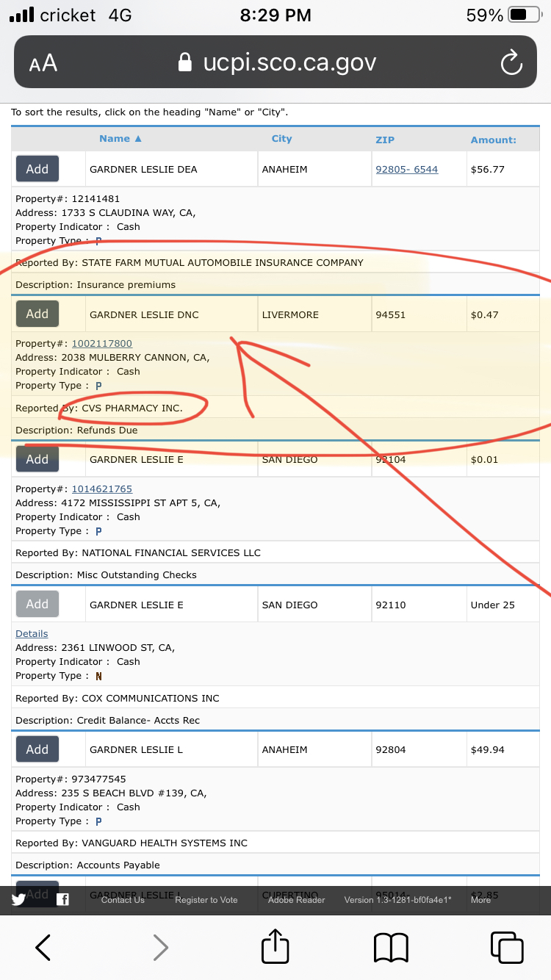Screen dimensions: 551x980
Task: Select Reported By VANGUARD HEALTH SYSTEMS INC
Action: pyautogui.click(x=132, y=843)
